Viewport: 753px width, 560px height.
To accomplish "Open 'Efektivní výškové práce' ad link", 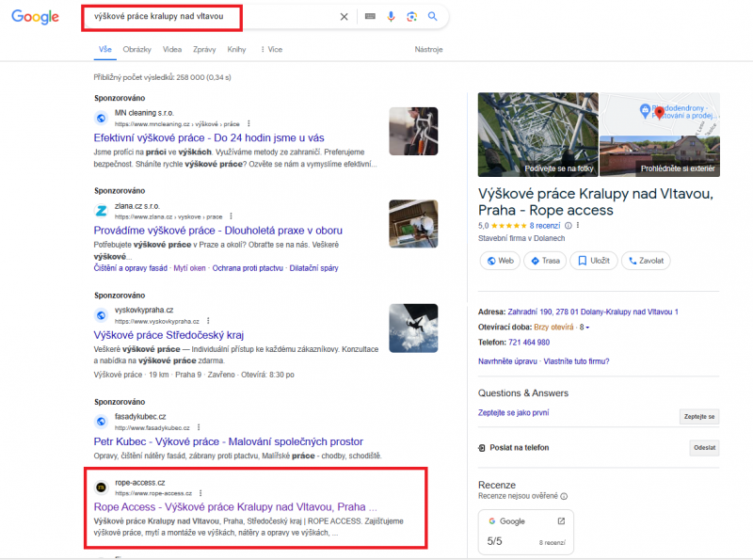I will tap(209, 138).
